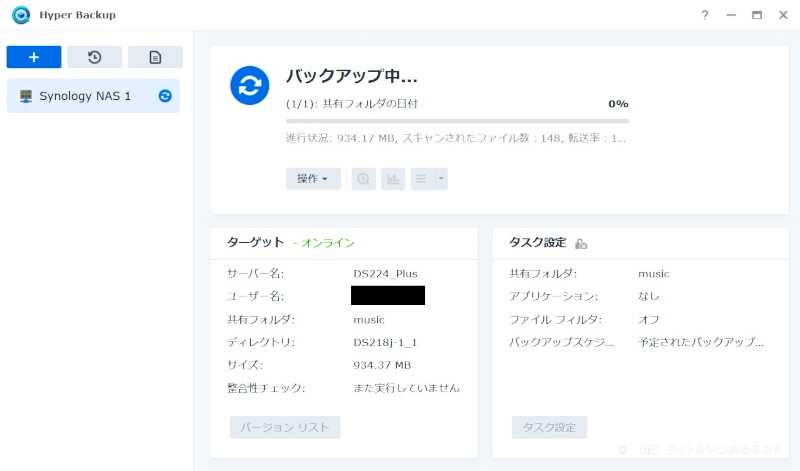The image size is (800, 471).
Task: Click the blue plus create-task button
Action: point(34,57)
